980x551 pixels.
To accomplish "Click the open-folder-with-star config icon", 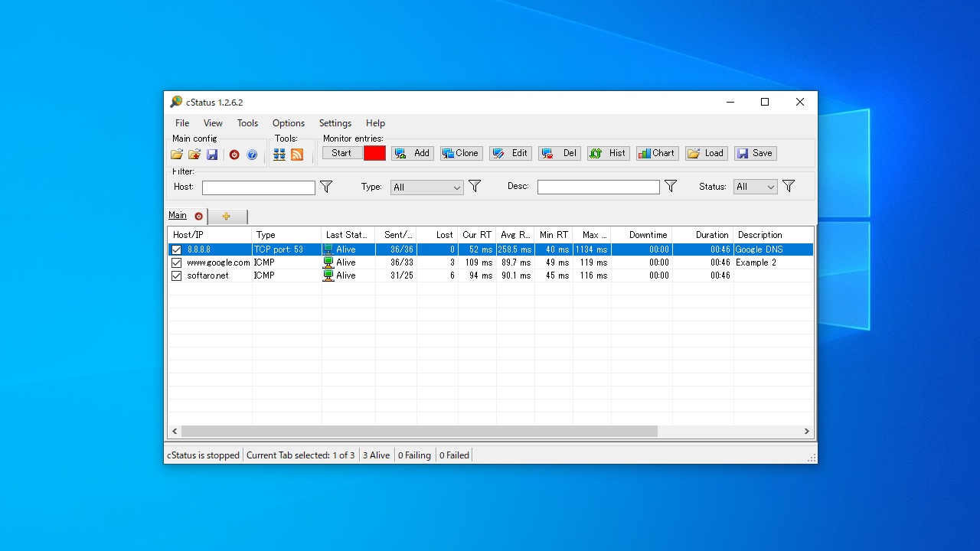I will [194, 155].
